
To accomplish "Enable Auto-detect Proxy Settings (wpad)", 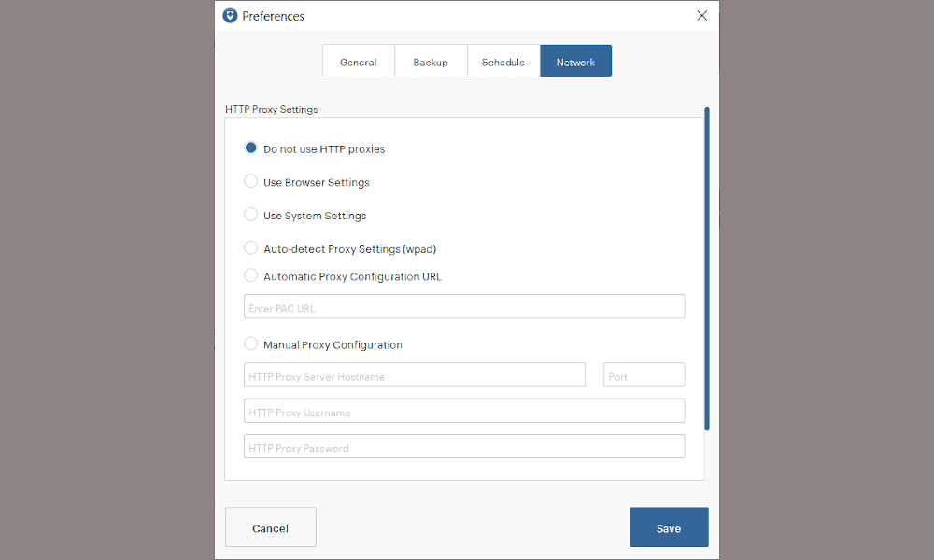I will coord(250,247).
